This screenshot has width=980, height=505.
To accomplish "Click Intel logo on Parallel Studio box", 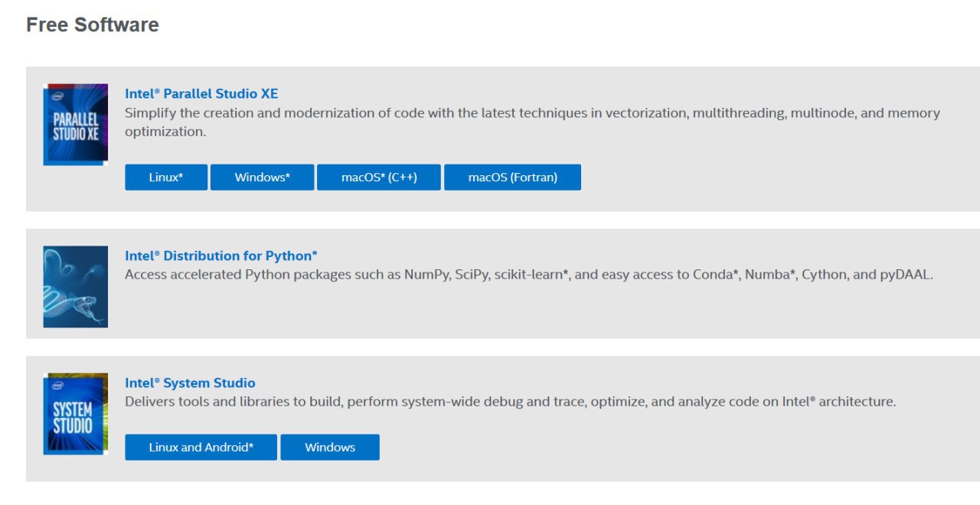I will click(57, 96).
